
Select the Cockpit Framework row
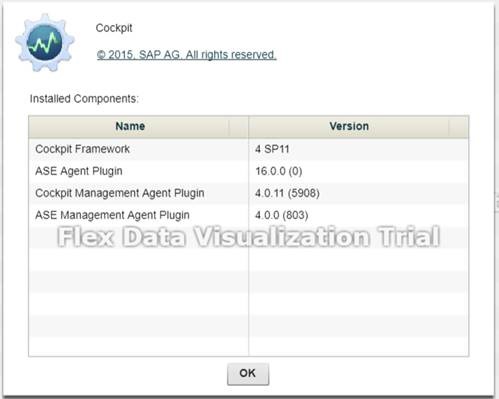(249, 149)
